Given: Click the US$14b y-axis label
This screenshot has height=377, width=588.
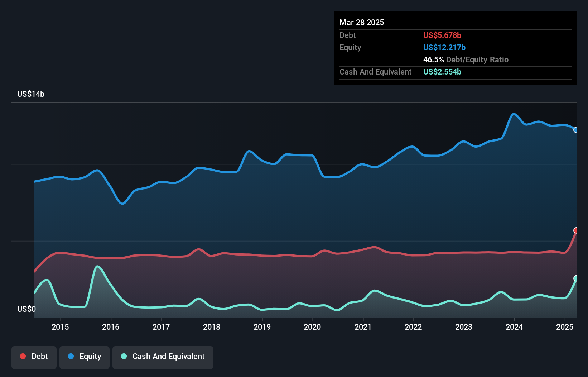Looking at the screenshot, I should coord(31,94).
